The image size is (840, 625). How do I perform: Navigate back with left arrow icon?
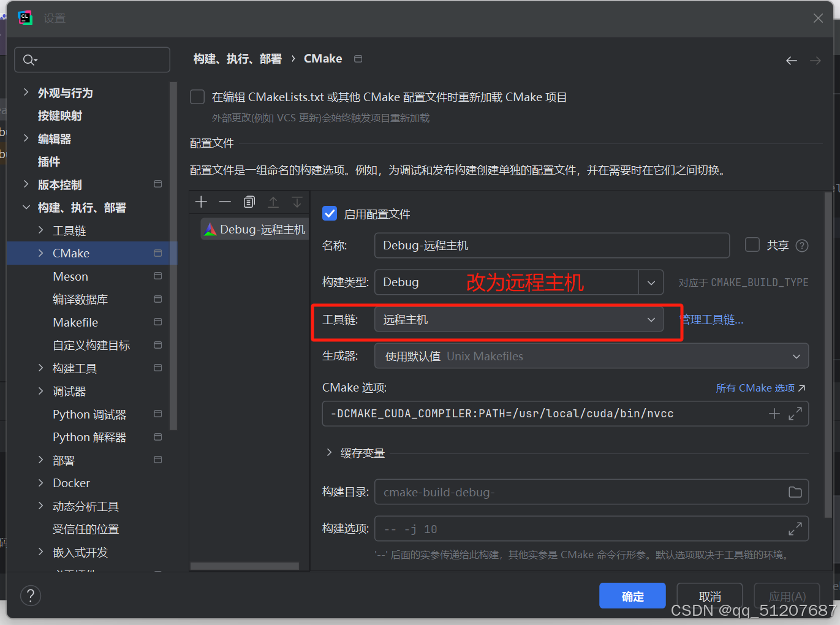tap(792, 60)
